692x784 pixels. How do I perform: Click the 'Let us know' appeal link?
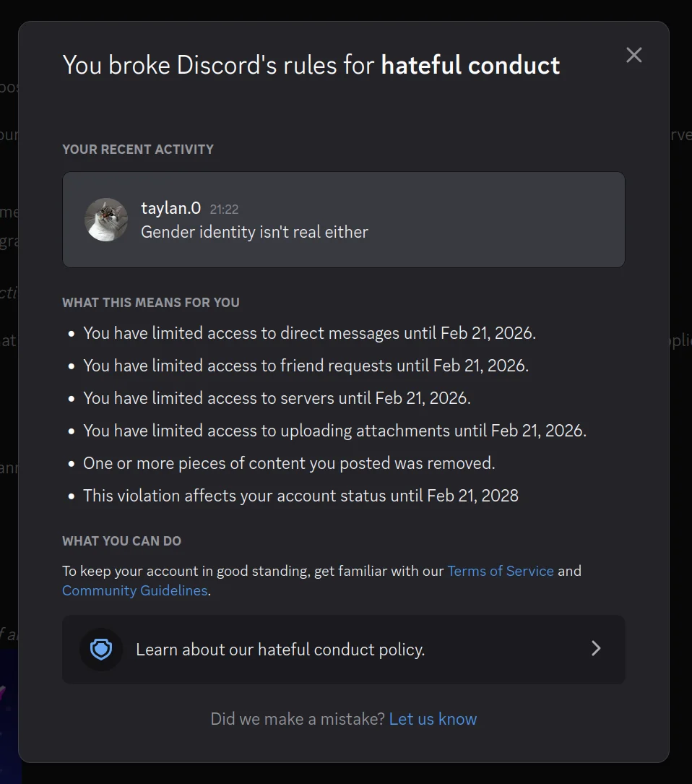(433, 719)
